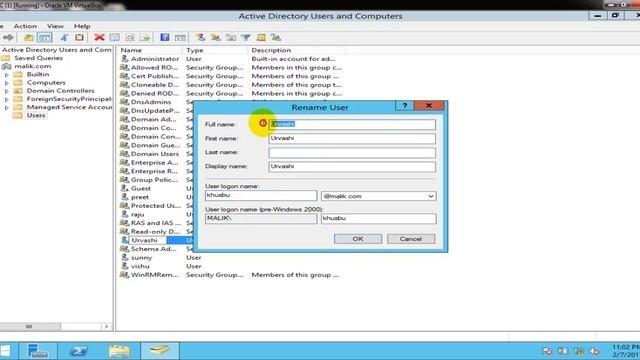Expand the ForeignSecurityPrincipals tree node
Viewport: 640px width, 360px height.
tap(7, 99)
